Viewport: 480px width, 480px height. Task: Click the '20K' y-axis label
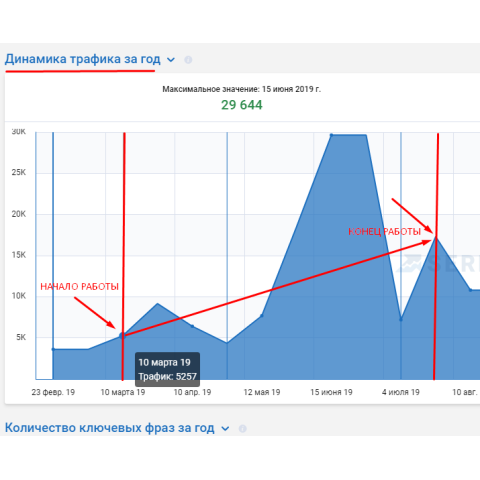19,214
